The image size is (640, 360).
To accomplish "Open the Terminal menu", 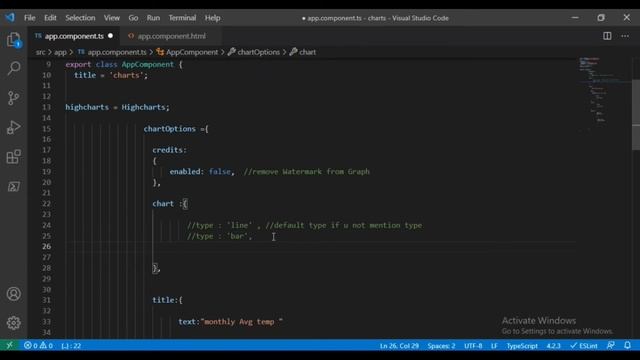I will pyautogui.click(x=182, y=18).
